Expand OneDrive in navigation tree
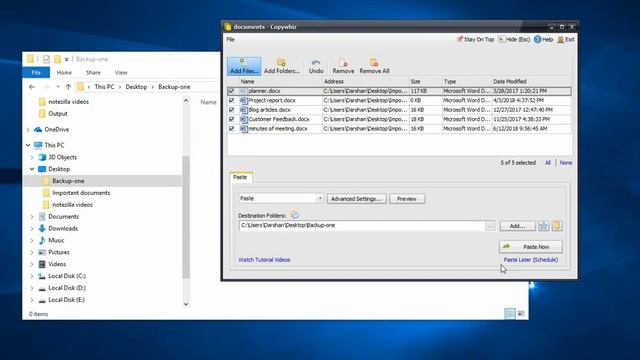640x360 pixels. pos(28,130)
